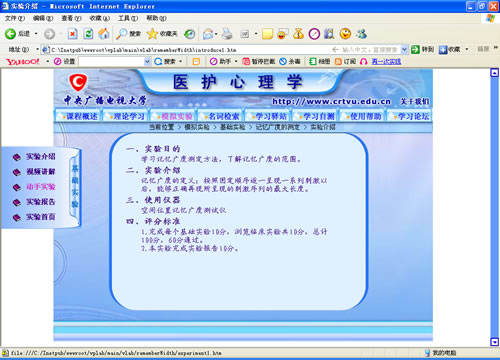The image size is (500, 360).
Task: Go to the home page via the house icon
Action: [104, 34]
